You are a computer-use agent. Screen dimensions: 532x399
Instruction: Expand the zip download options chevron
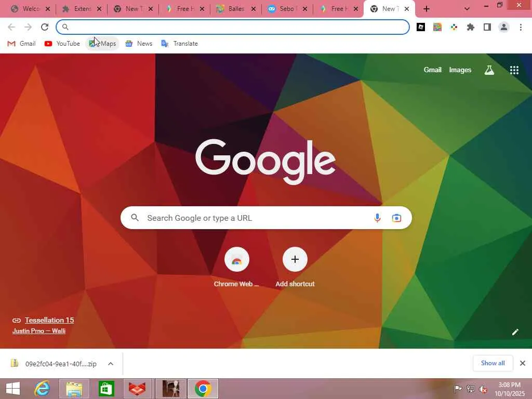tap(111, 364)
